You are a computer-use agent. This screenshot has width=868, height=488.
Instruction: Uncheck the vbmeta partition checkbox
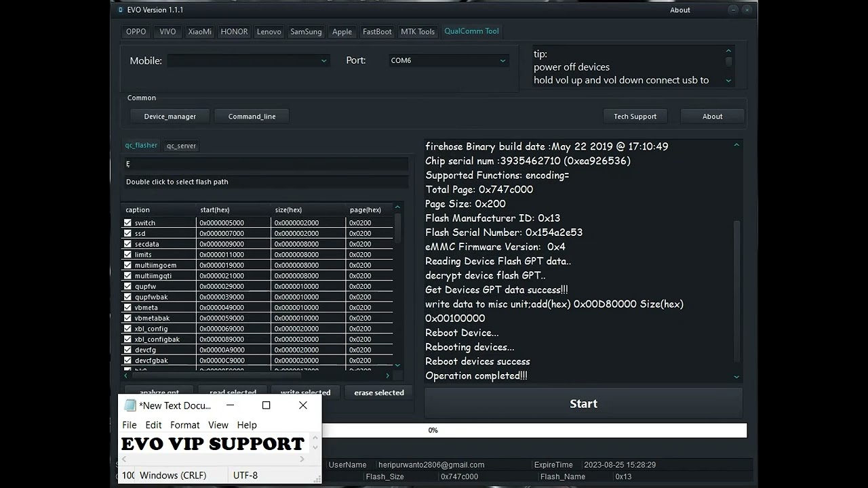point(127,307)
